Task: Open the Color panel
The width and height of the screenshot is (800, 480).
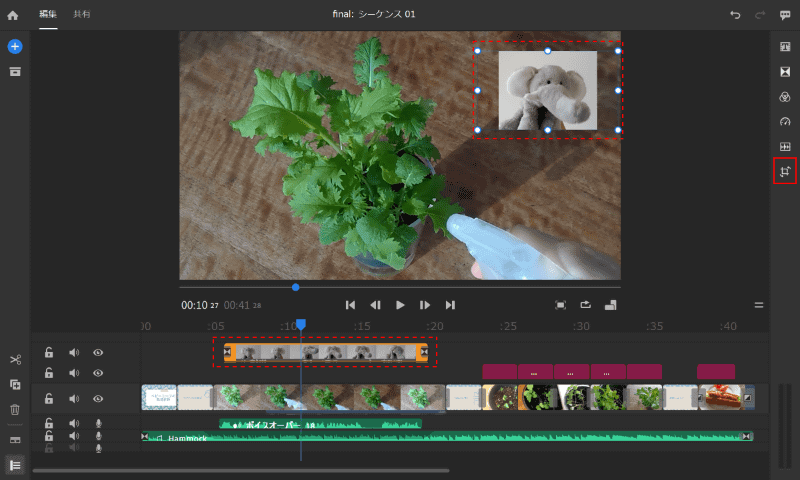Action: pos(785,97)
